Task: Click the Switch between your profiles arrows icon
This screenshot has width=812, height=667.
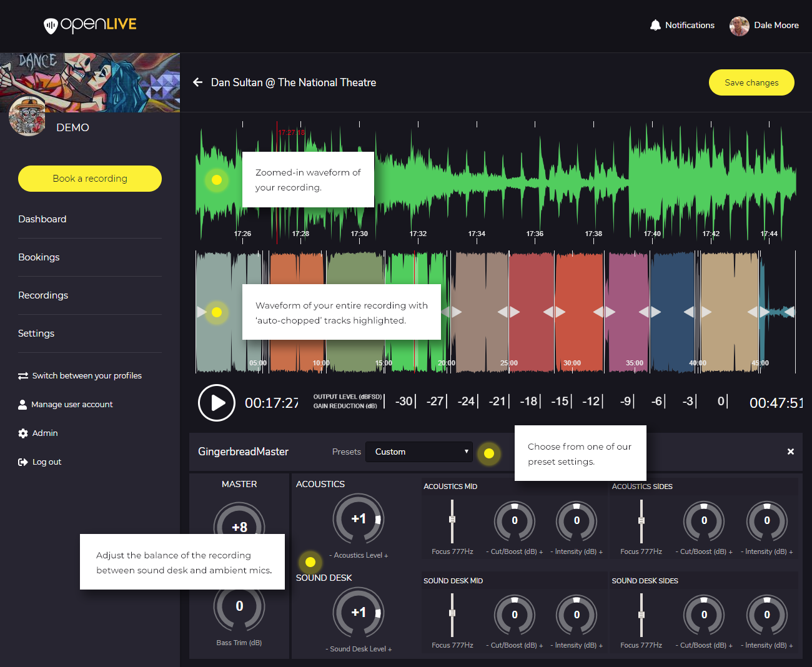Action: click(x=22, y=375)
